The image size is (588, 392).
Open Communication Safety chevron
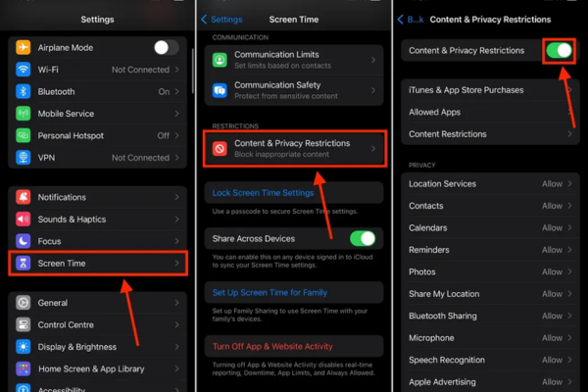coord(373,90)
